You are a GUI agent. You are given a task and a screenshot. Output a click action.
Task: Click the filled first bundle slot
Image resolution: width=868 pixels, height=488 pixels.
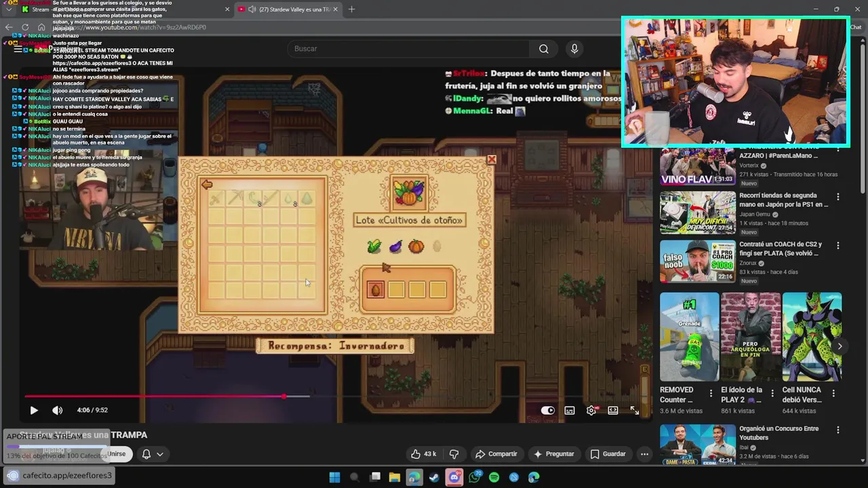point(376,289)
